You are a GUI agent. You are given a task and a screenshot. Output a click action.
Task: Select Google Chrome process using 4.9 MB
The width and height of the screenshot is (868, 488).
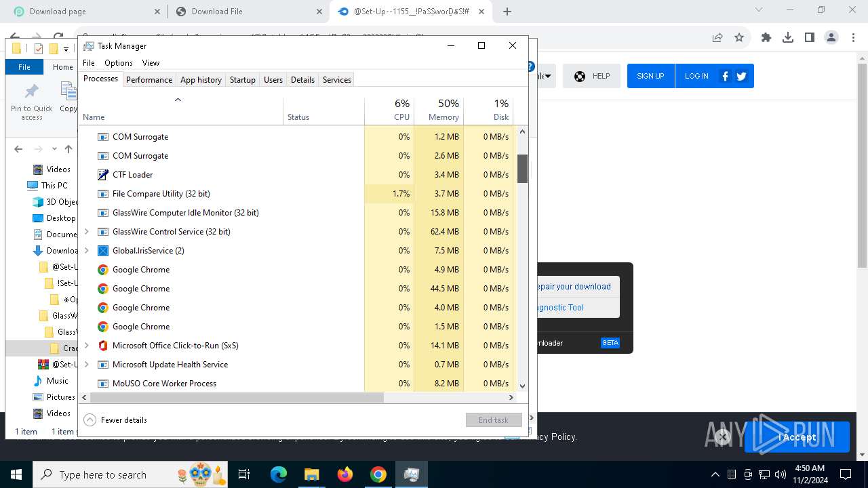296,270
